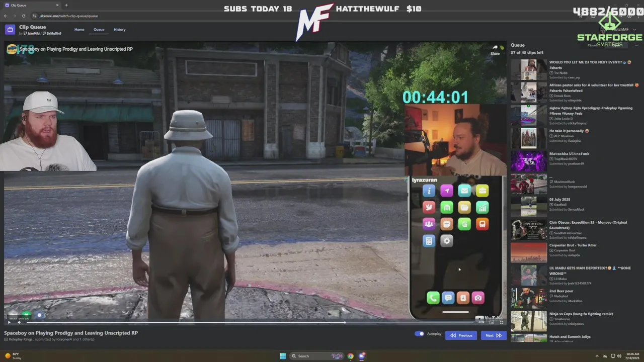Click the in-game phone info 'i' app
The width and height of the screenshot is (644, 362).
(x=429, y=190)
